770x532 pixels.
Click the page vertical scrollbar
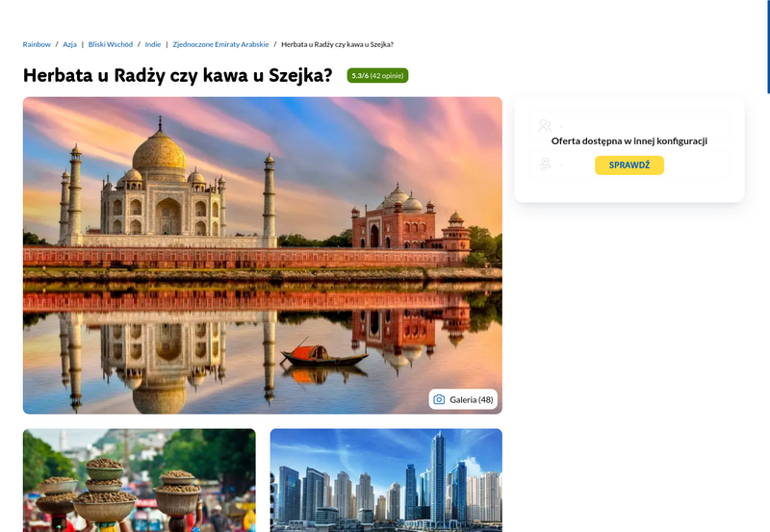[768, 46]
